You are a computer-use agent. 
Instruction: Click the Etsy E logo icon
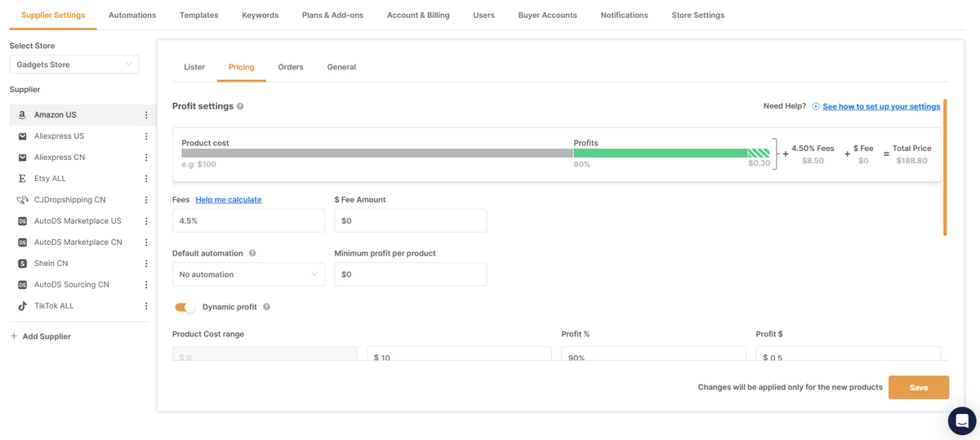coord(23,179)
